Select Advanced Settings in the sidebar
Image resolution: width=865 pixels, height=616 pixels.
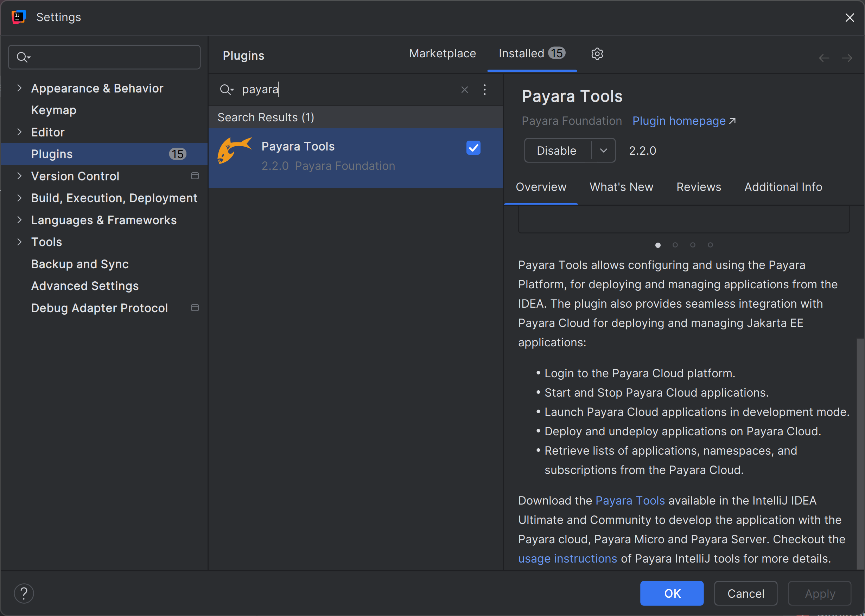coord(85,285)
